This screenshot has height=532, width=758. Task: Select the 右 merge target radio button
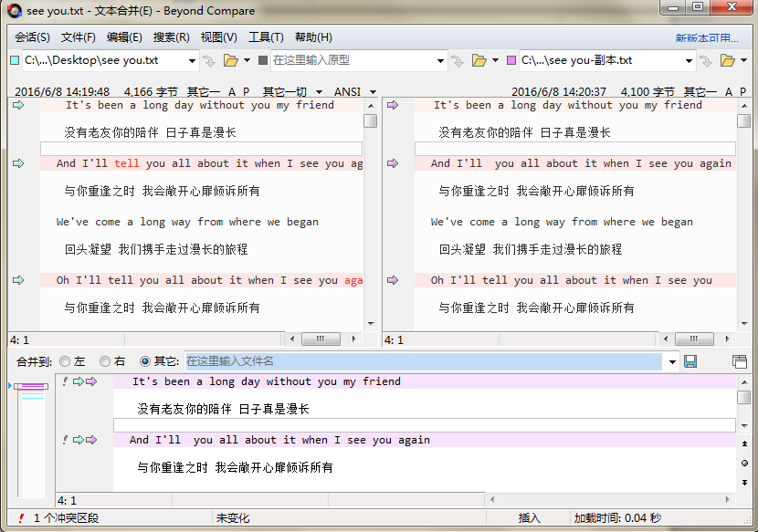105,362
